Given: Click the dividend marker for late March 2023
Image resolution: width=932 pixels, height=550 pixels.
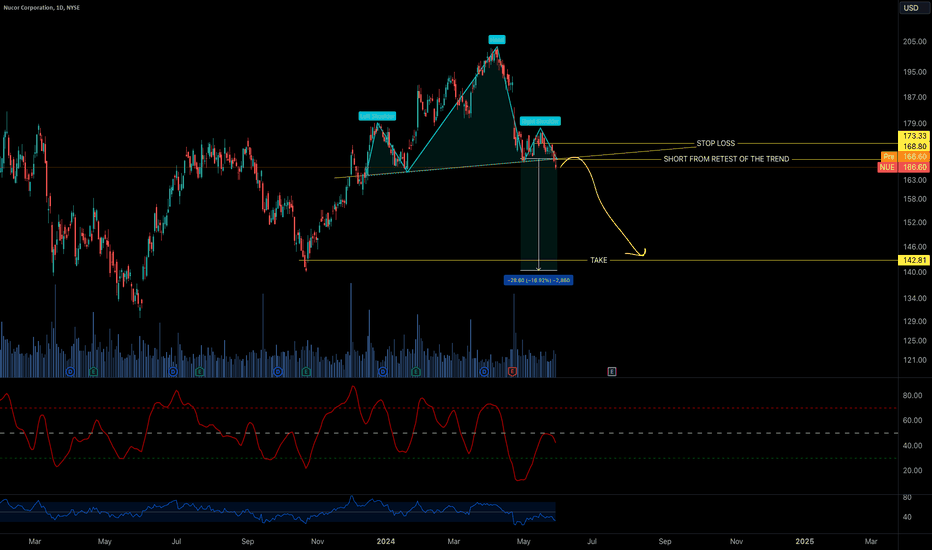Looking at the screenshot, I should [x=70, y=372].
